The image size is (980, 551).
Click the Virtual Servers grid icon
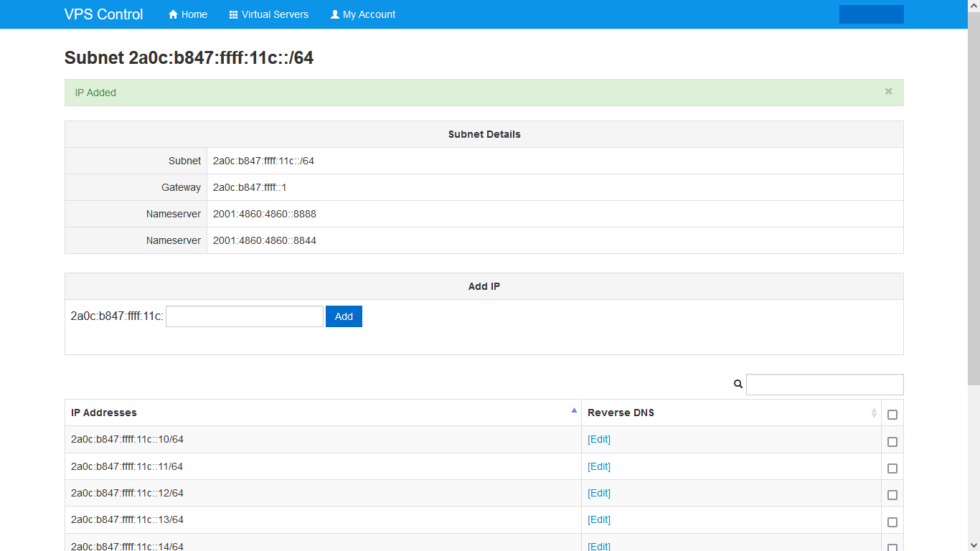click(x=233, y=14)
